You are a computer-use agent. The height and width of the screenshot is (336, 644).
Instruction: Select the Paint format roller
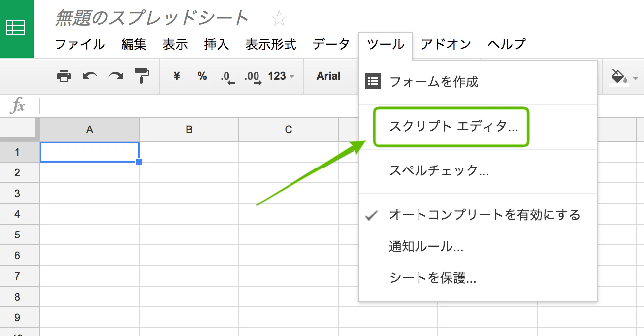[142, 76]
